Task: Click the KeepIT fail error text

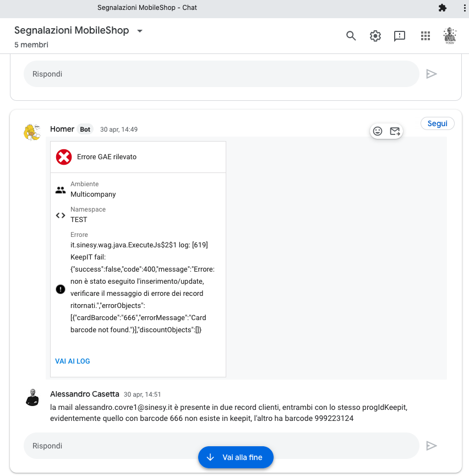Action: [143, 287]
